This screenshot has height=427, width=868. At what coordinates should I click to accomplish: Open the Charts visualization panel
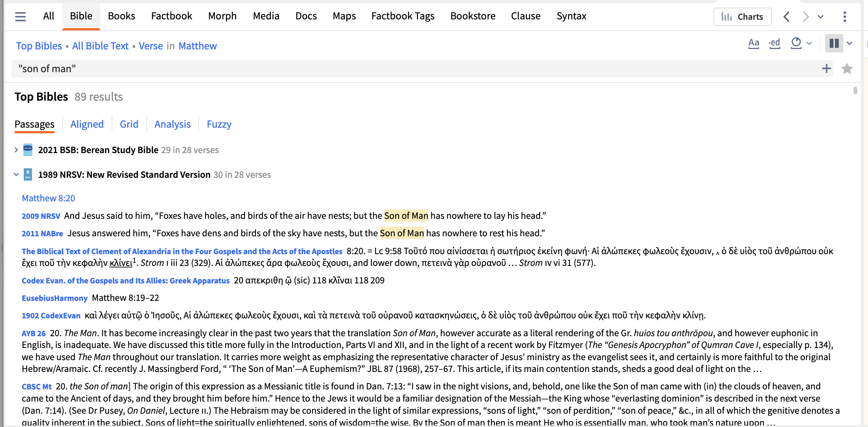742,16
